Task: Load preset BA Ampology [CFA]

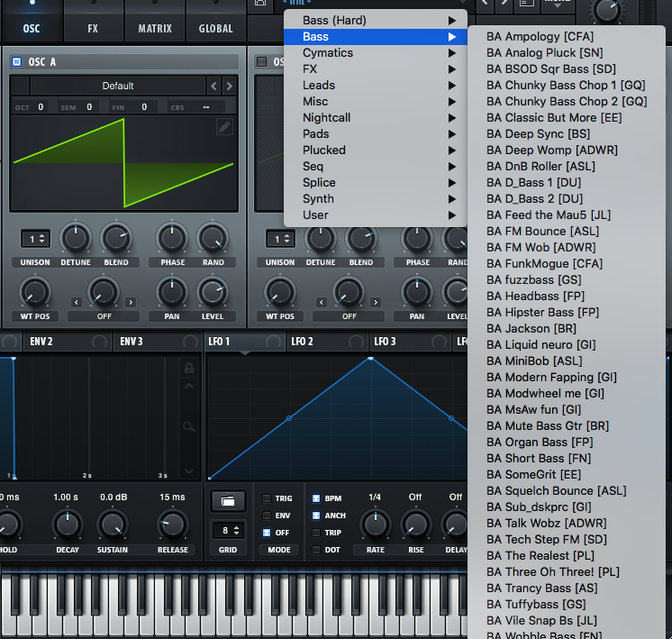Action: pyautogui.click(x=566, y=37)
